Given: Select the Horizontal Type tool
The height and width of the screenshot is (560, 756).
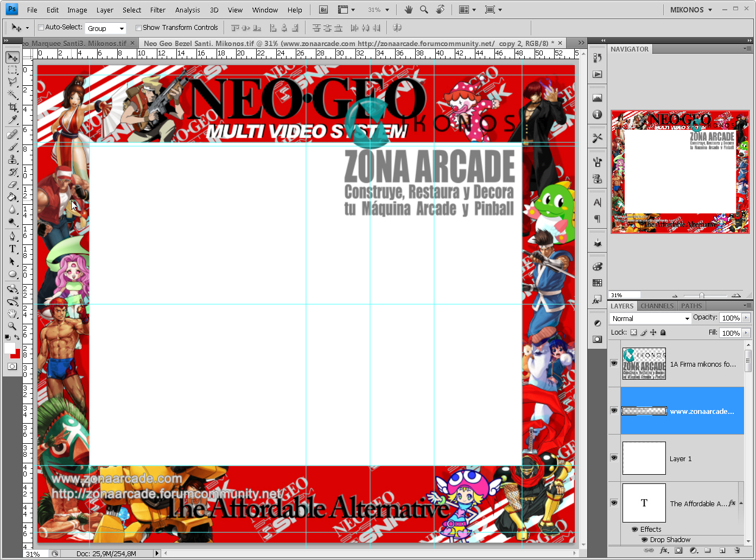Looking at the screenshot, I should [x=12, y=249].
